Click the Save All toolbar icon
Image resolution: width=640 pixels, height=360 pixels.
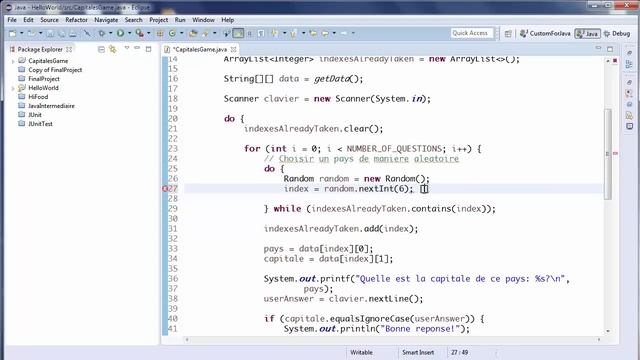click(61, 33)
